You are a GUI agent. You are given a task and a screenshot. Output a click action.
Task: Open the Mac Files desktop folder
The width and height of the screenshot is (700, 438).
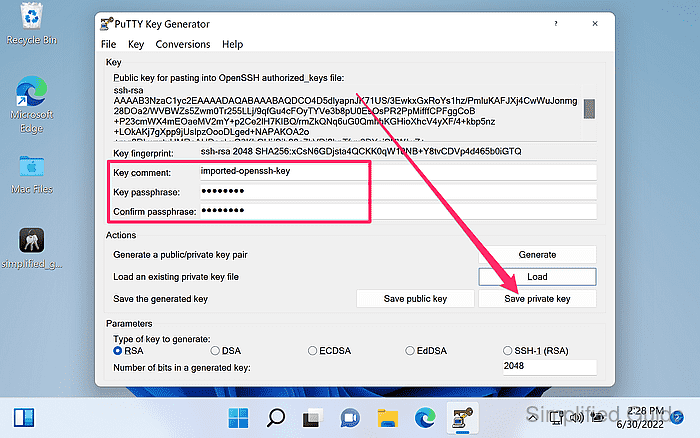[x=32, y=174]
